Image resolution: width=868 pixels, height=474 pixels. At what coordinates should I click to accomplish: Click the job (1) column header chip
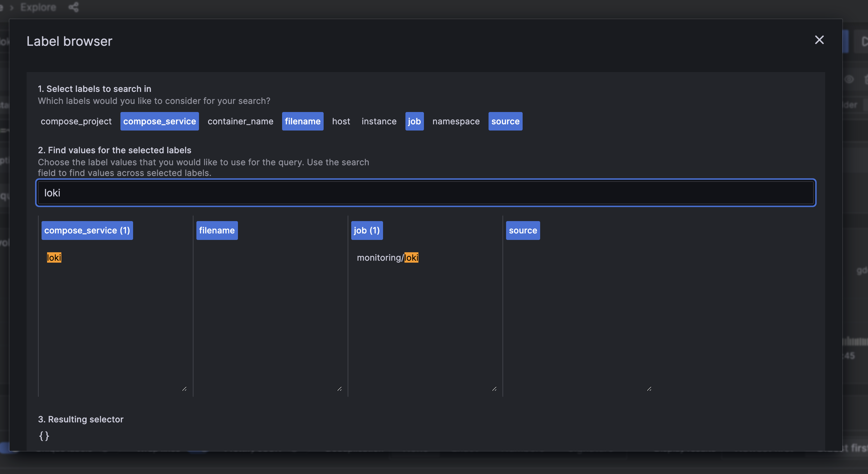366,230
